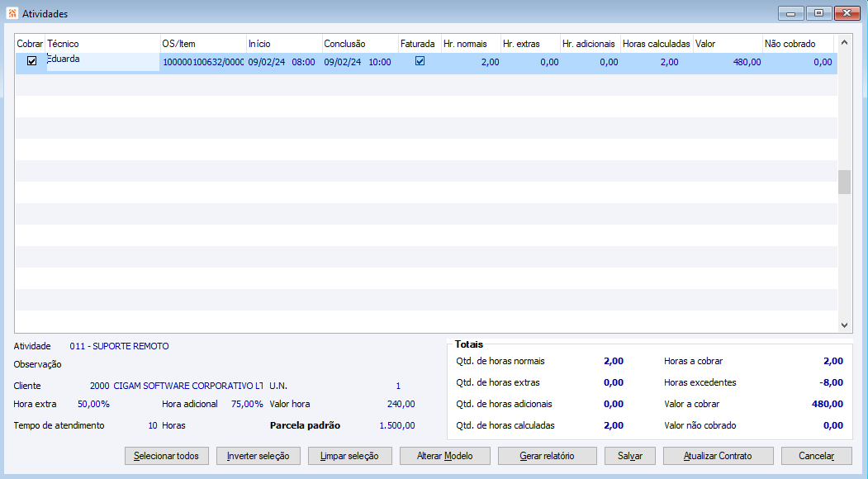The height and width of the screenshot is (479, 868).
Task: Click the Hora extra value 50,00%
Action: pos(93,404)
